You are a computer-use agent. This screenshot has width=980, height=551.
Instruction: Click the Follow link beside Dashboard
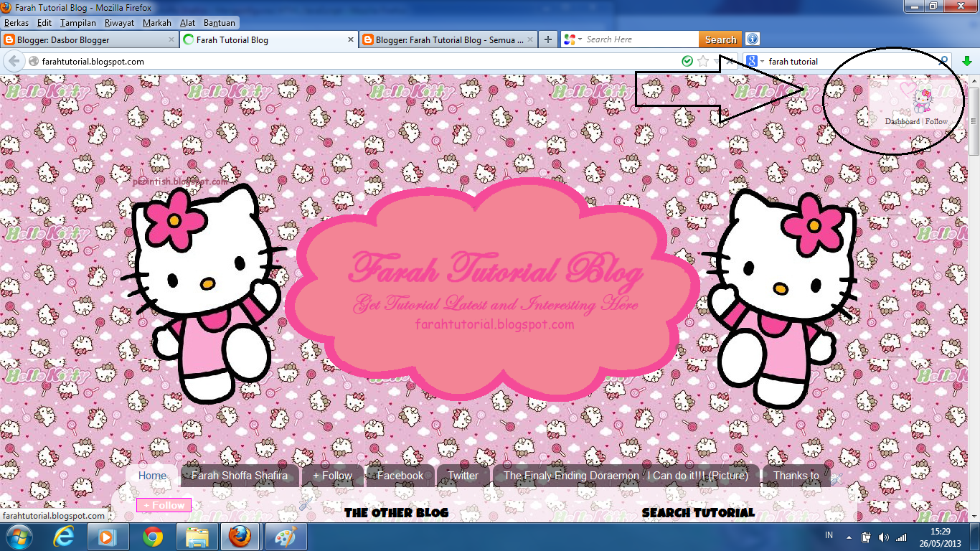(x=936, y=121)
